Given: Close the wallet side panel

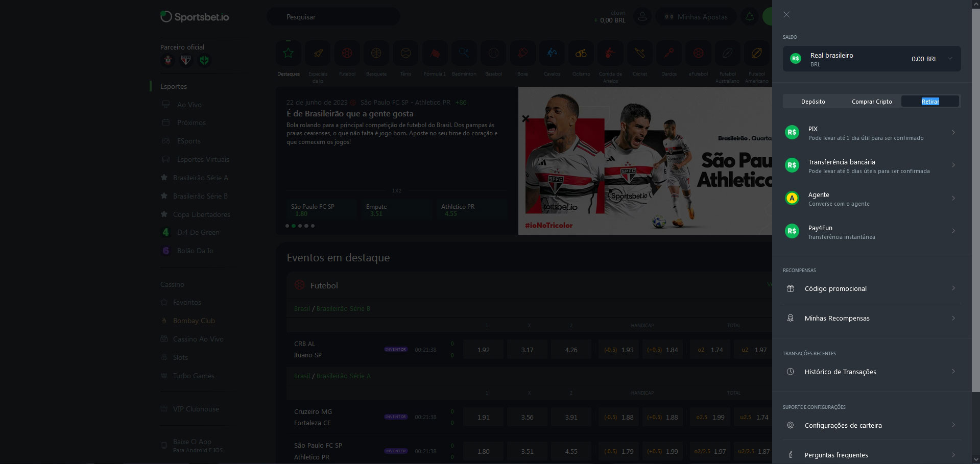Looking at the screenshot, I should coord(786,15).
